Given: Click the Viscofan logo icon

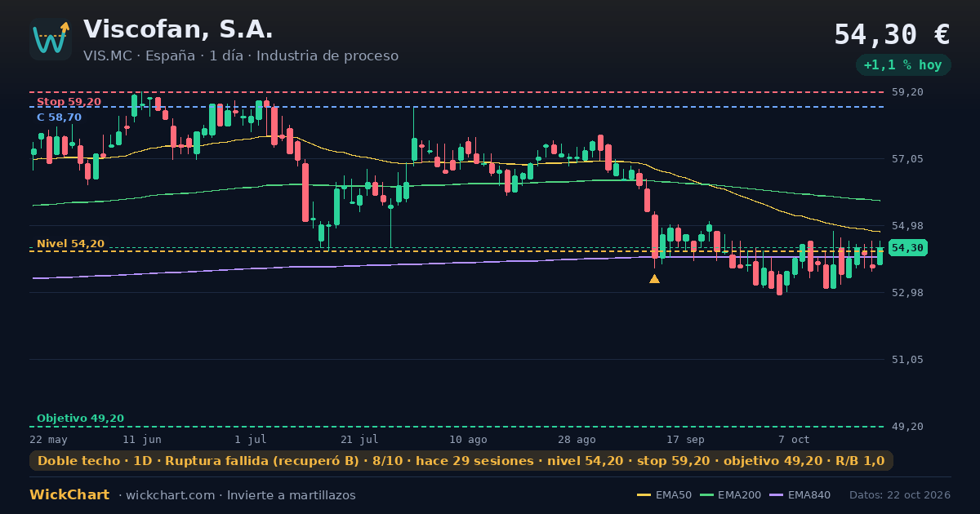Looking at the screenshot, I should [51, 39].
